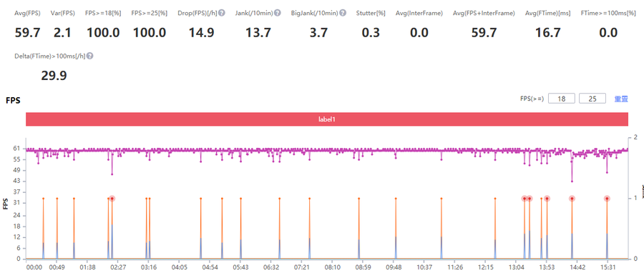Click the Avg(InterFrame) label
The width and height of the screenshot is (644, 273).
[419, 13]
